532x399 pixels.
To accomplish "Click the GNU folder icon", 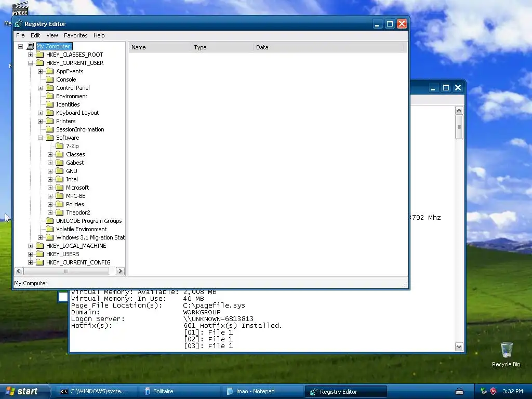I will 60,171.
